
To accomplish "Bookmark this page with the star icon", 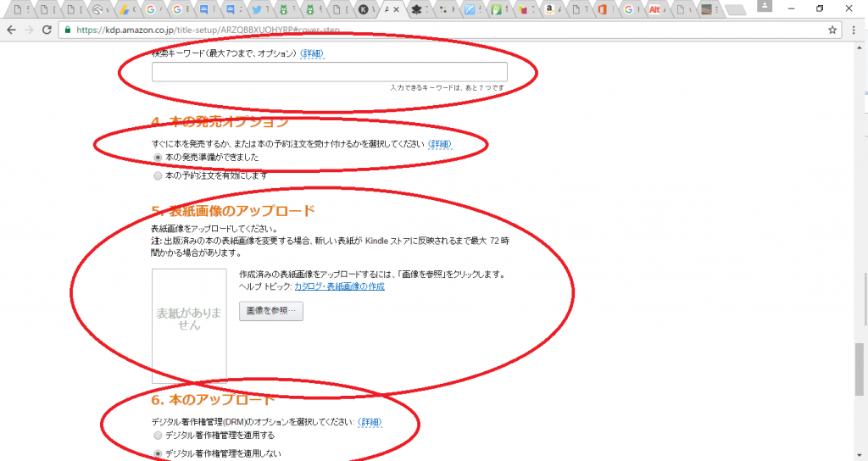I will pyautogui.click(x=832, y=30).
